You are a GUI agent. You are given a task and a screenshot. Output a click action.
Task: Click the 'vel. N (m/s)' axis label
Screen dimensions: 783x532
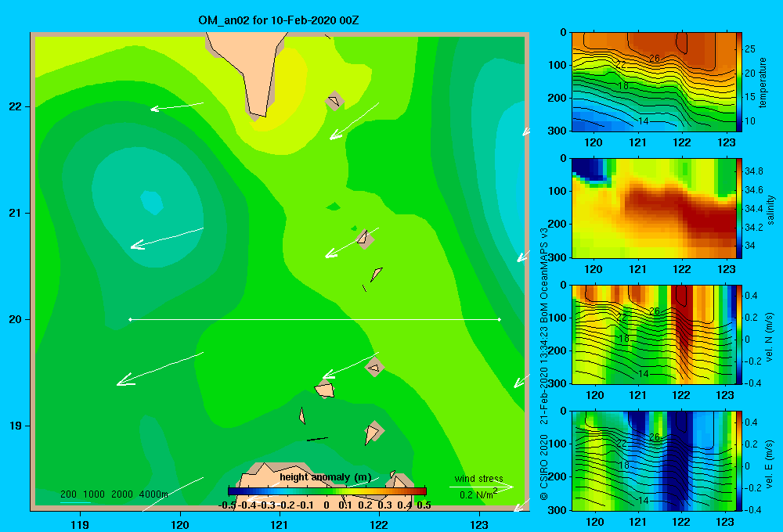[769, 337]
